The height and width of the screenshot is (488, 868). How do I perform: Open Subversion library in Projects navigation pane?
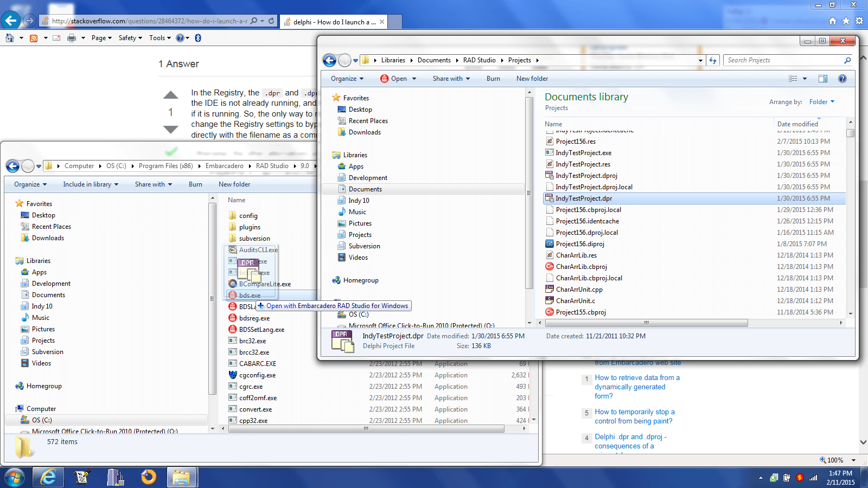point(364,246)
